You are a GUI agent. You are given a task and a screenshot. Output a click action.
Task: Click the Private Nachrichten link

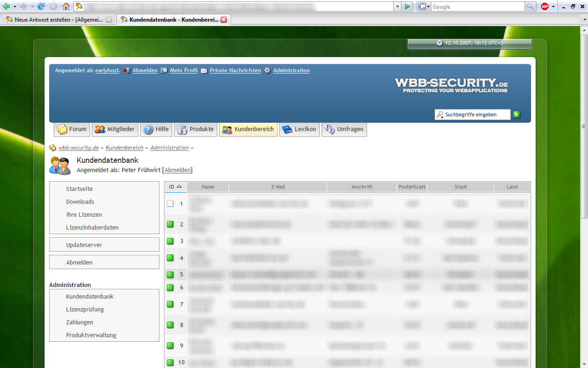pyautogui.click(x=235, y=70)
